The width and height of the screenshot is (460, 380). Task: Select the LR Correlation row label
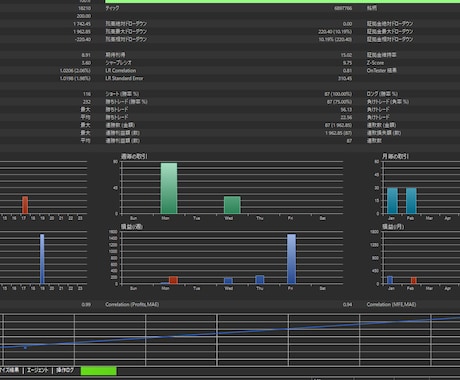(121, 71)
